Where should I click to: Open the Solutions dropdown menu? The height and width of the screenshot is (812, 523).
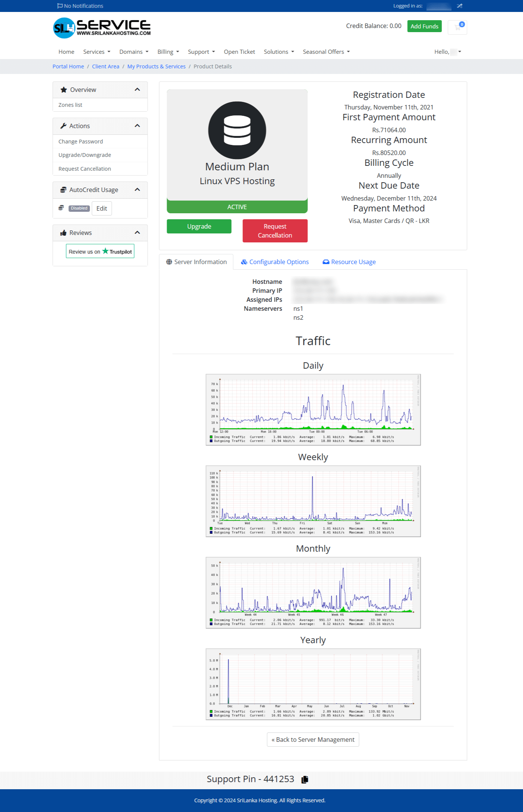[x=279, y=52]
